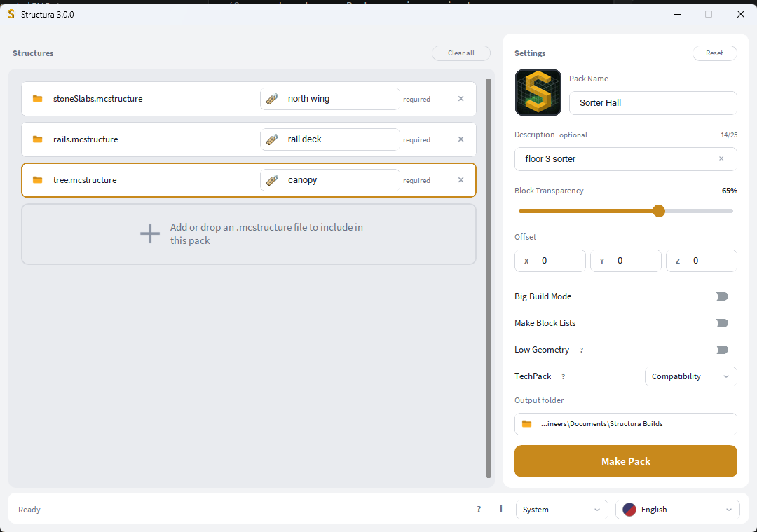The width and height of the screenshot is (757, 532).
Task: Click the Ready status text
Action: pyautogui.click(x=29, y=510)
